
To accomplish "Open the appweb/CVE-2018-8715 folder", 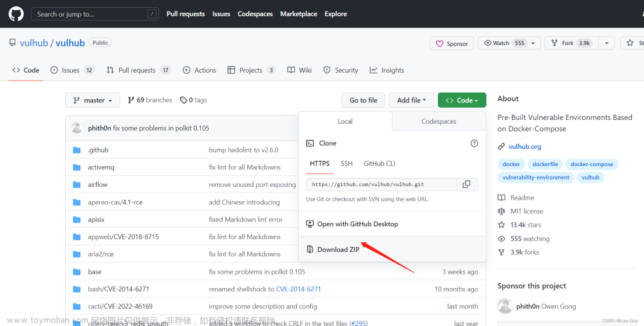I will (123, 237).
